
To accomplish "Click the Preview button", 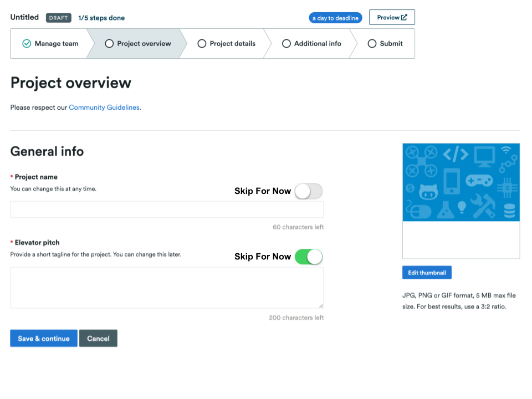I will point(392,17).
